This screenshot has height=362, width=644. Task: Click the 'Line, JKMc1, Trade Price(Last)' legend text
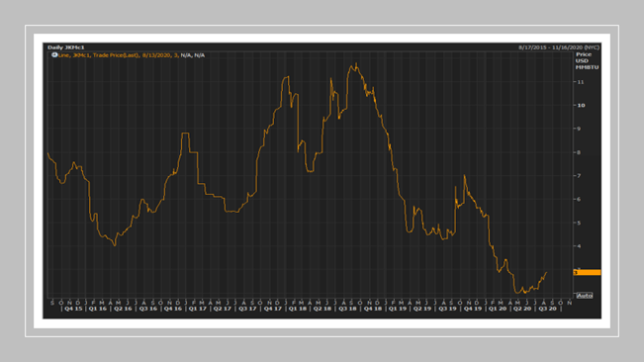(x=99, y=55)
